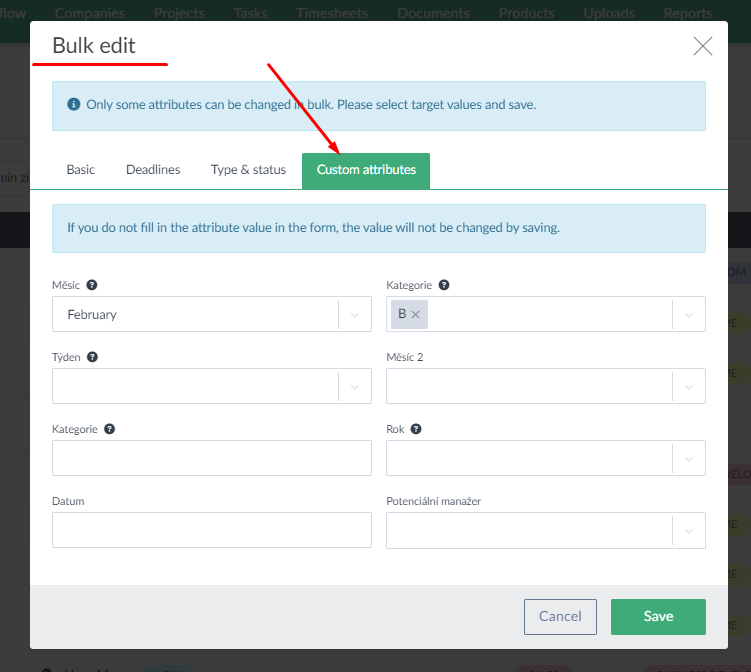Open Kategorie multi-select dropdown arrow
Viewport: 751px width, 672px height.
689,314
